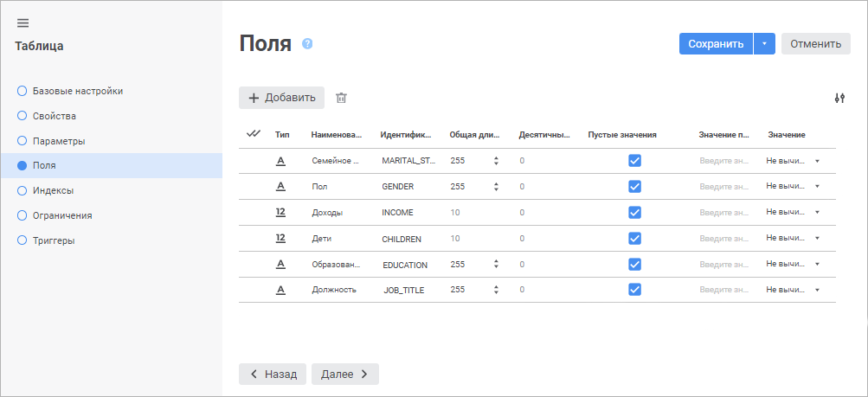Click the numeric type icon for INCOME row
Viewport: 868px width, 397px height.
pyautogui.click(x=280, y=212)
